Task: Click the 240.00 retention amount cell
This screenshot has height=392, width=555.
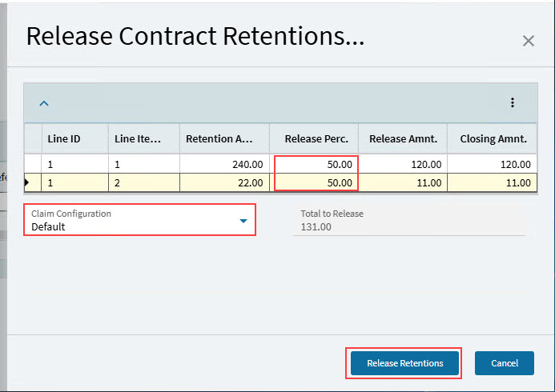Action: click(x=224, y=164)
